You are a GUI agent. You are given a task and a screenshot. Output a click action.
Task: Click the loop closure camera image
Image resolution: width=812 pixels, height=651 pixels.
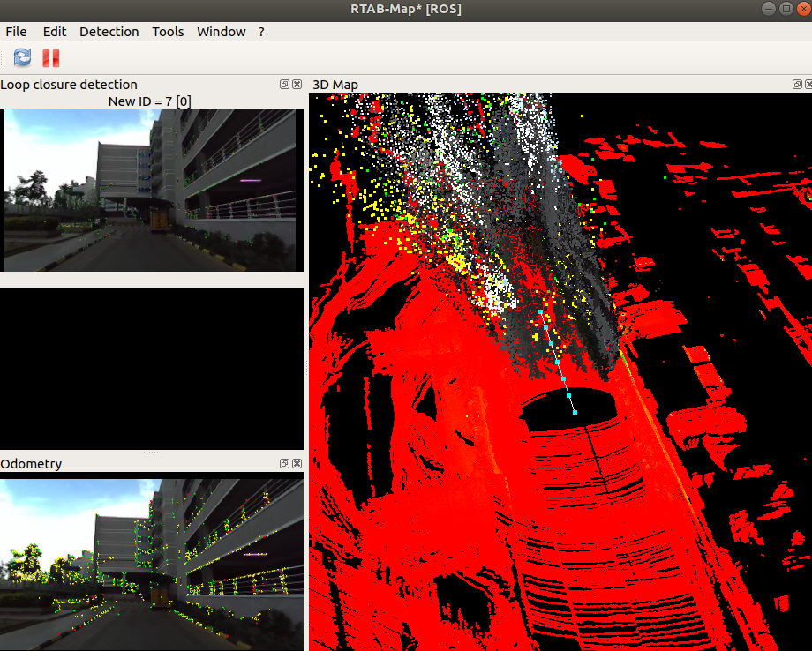tap(152, 190)
